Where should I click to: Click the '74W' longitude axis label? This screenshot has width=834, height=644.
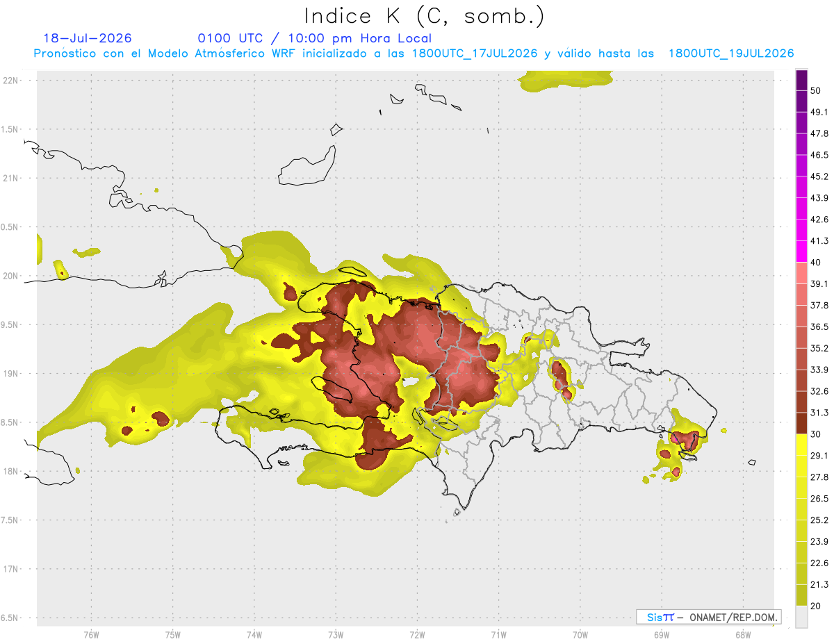pos(254,635)
